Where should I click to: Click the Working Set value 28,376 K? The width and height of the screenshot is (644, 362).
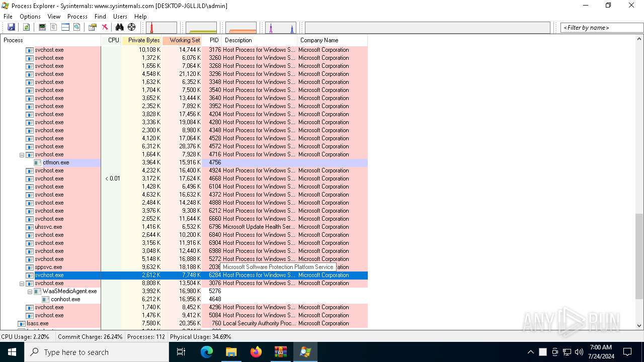[x=190, y=147]
